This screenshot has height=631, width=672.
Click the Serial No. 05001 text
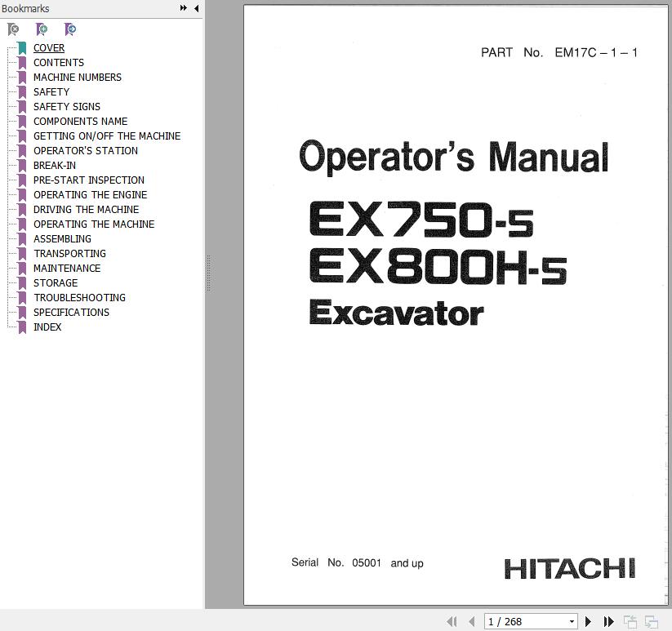(x=358, y=562)
